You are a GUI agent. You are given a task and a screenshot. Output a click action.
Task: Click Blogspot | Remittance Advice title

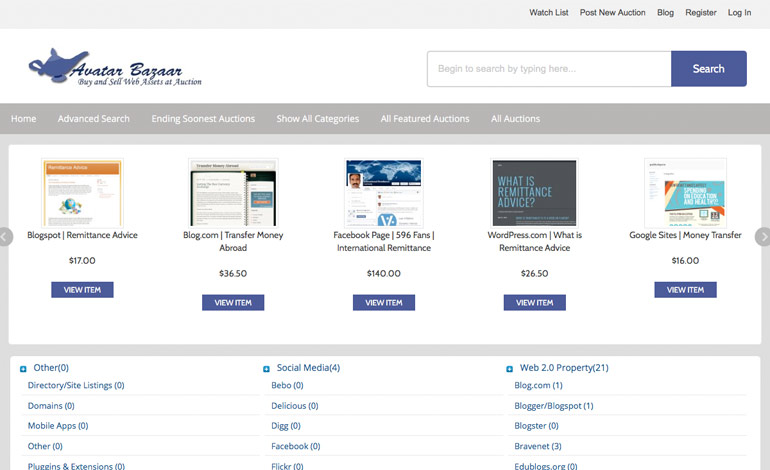point(82,235)
